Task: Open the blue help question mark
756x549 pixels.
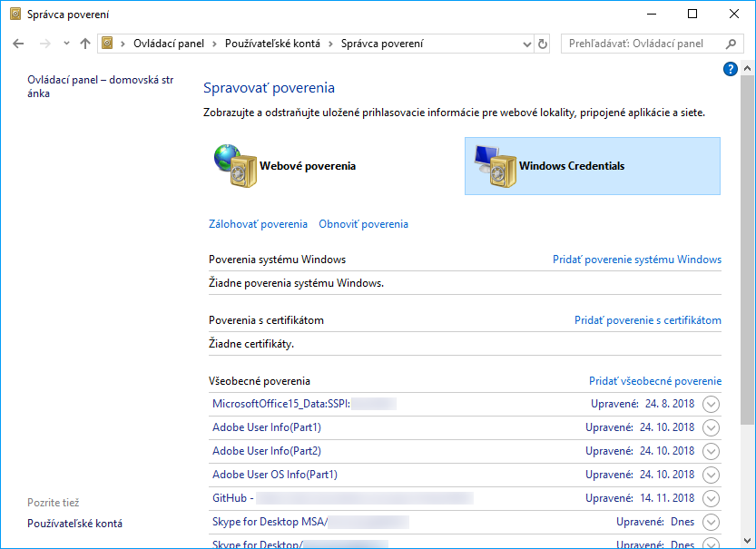Action: (731, 69)
